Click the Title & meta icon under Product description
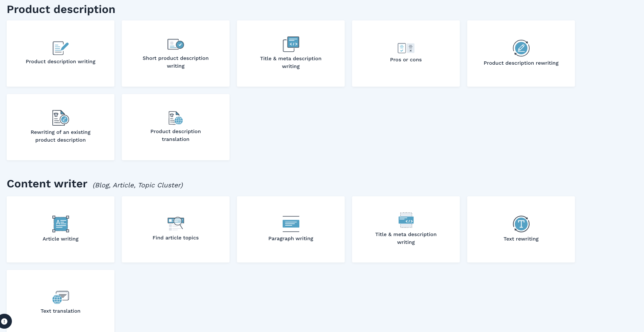The height and width of the screenshot is (332, 644). click(291, 44)
